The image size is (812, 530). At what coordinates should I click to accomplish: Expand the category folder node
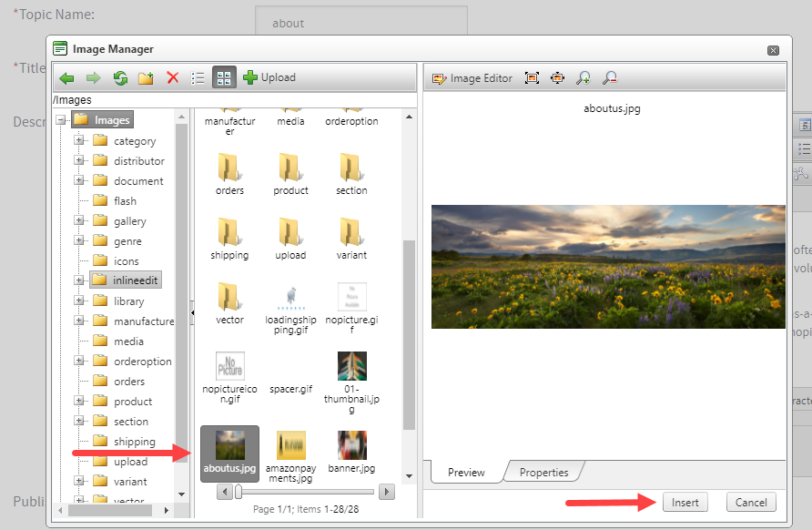tap(77, 140)
